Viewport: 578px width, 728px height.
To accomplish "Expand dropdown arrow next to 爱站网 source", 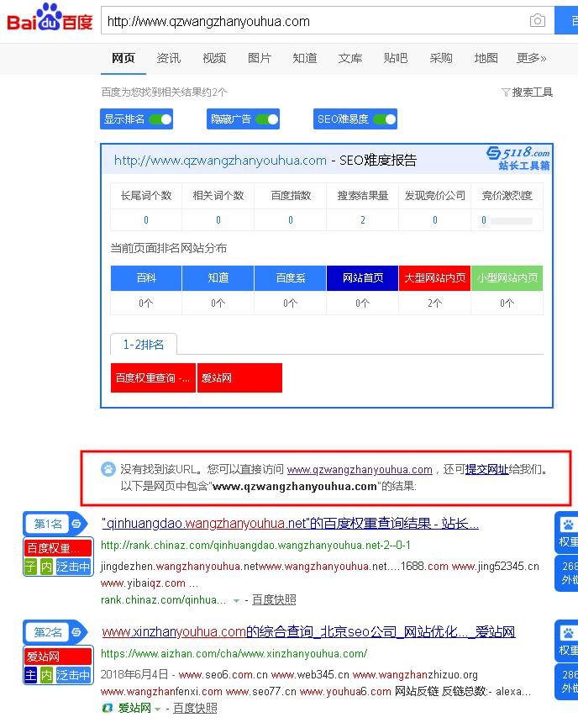I will pyautogui.click(x=157, y=709).
